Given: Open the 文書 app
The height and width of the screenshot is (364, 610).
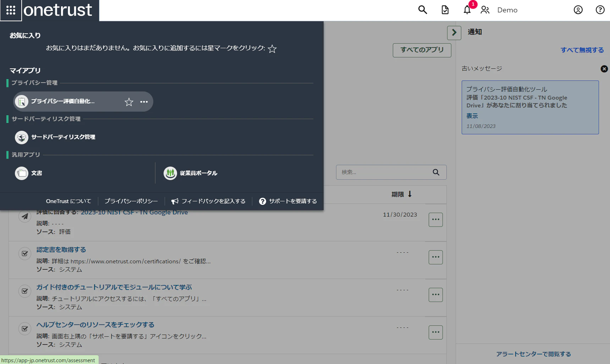Looking at the screenshot, I should point(37,173).
